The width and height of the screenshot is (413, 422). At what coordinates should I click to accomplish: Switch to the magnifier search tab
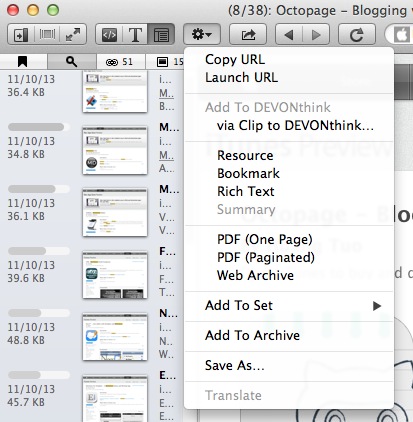[x=72, y=62]
